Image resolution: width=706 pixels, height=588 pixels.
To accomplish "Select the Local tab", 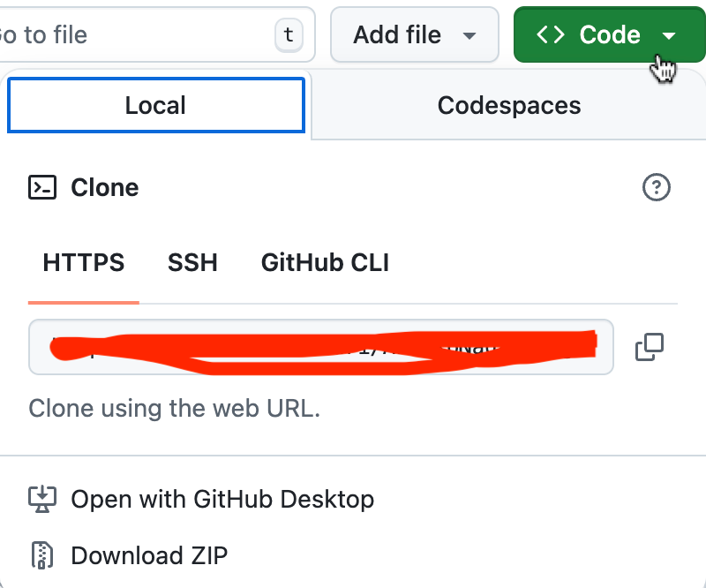I will [156, 105].
